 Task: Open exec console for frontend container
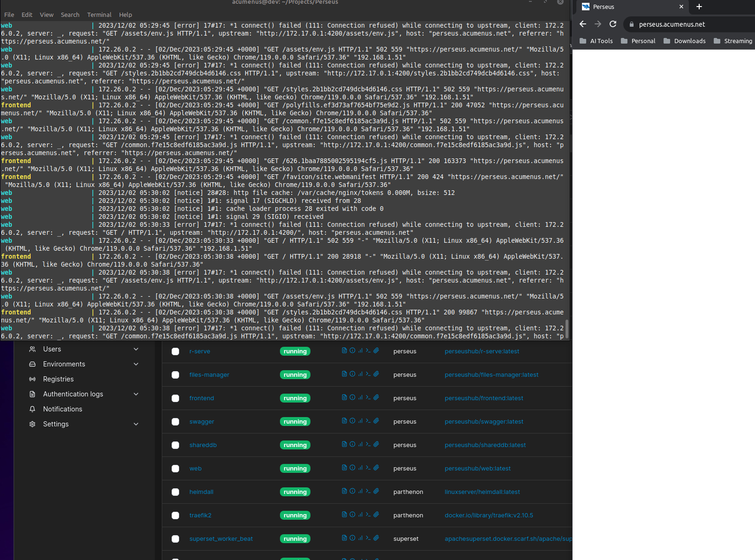click(368, 397)
